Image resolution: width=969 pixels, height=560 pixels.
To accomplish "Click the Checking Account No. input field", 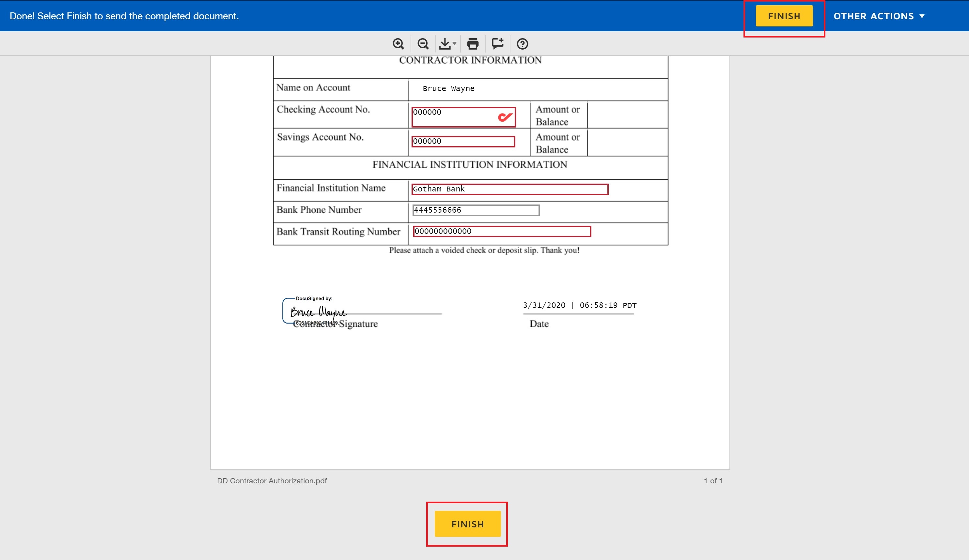I will pos(463,117).
